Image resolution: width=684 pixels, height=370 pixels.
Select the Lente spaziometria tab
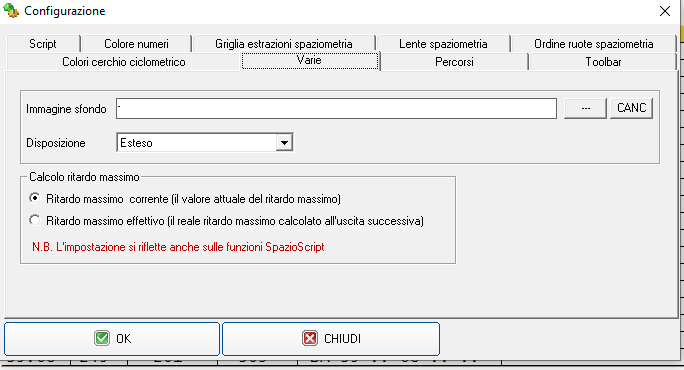tap(443, 44)
